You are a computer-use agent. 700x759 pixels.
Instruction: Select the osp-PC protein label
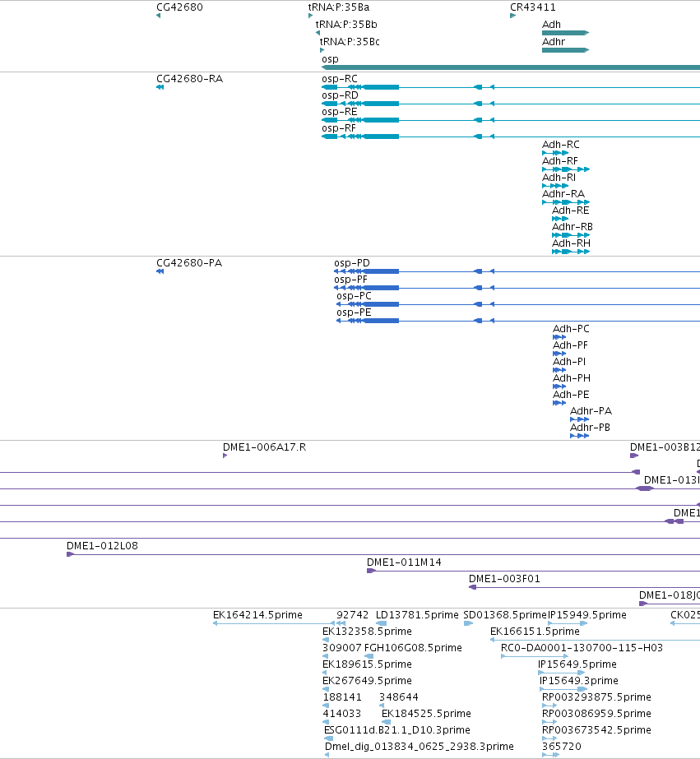tap(355, 296)
